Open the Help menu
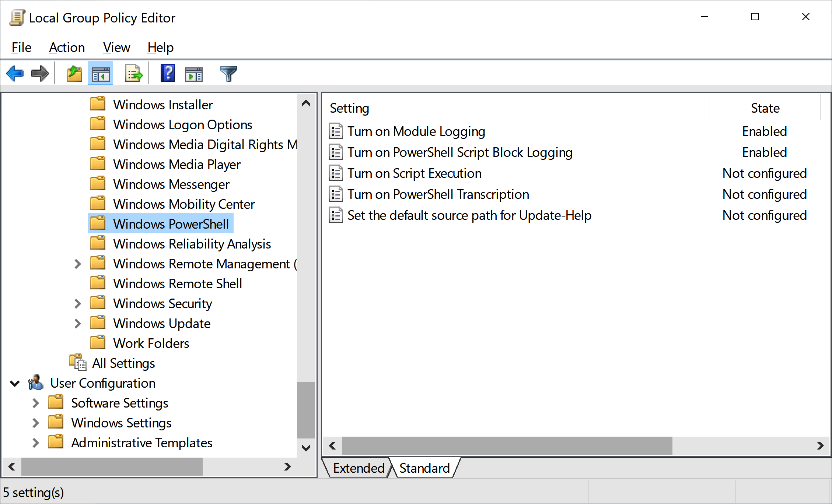Image resolution: width=832 pixels, height=504 pixels. 161,47
